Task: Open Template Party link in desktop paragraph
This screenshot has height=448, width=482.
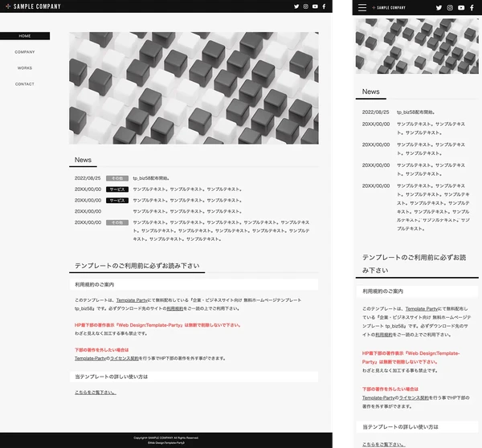Action: [x=132, y=300]
